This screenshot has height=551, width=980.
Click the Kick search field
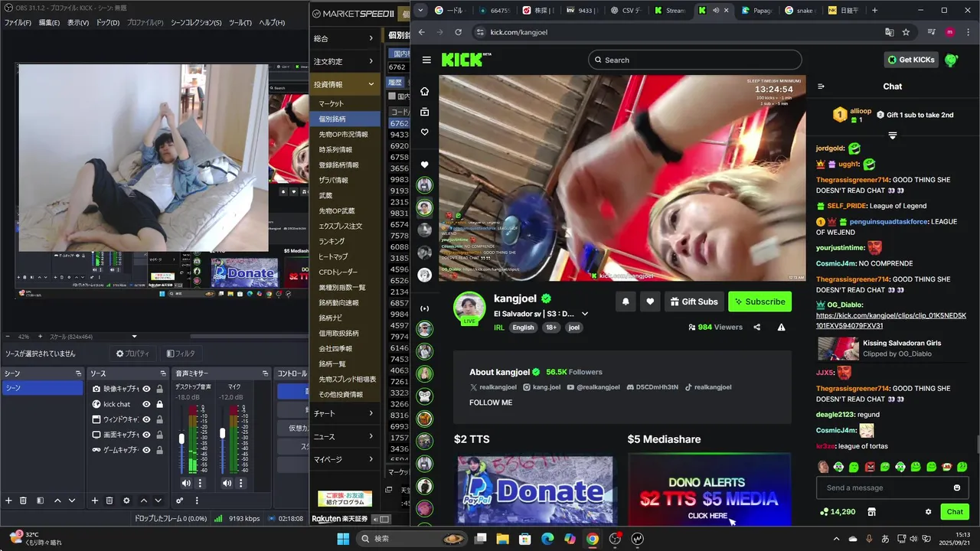point(695,60)
